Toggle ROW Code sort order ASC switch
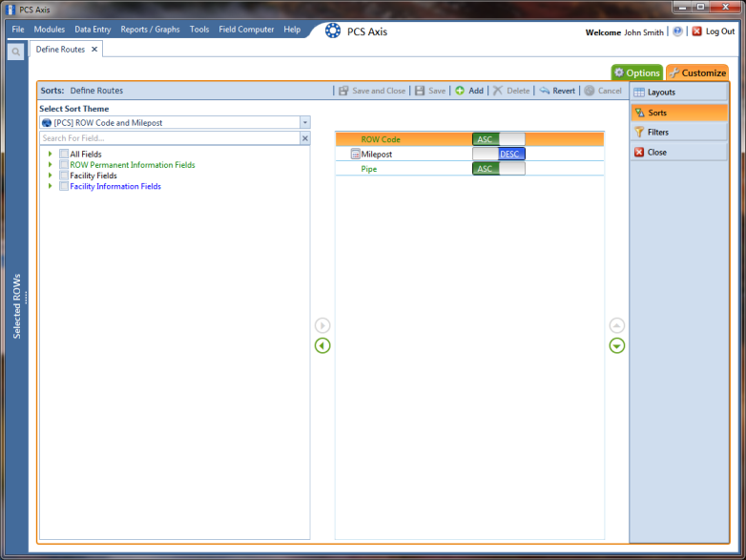Screen dimensions: 746x560 coord(499,139)
